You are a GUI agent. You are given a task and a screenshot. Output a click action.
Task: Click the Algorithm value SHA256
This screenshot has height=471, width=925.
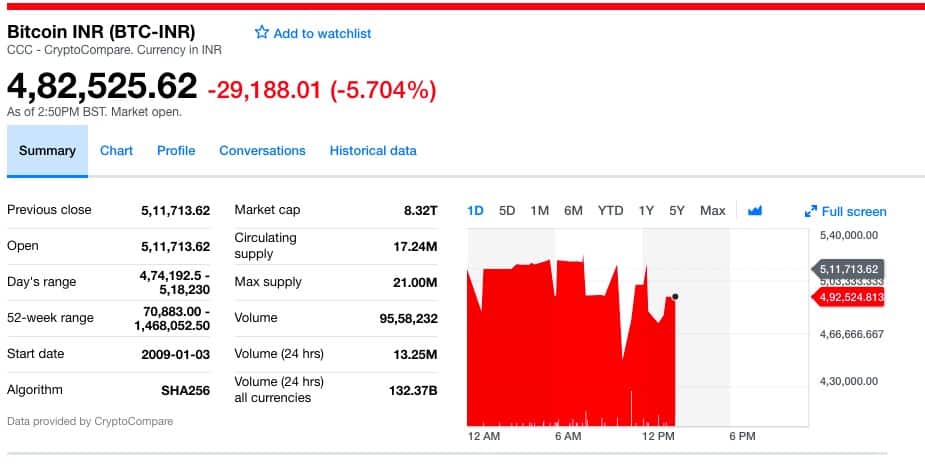click(185, 391)
